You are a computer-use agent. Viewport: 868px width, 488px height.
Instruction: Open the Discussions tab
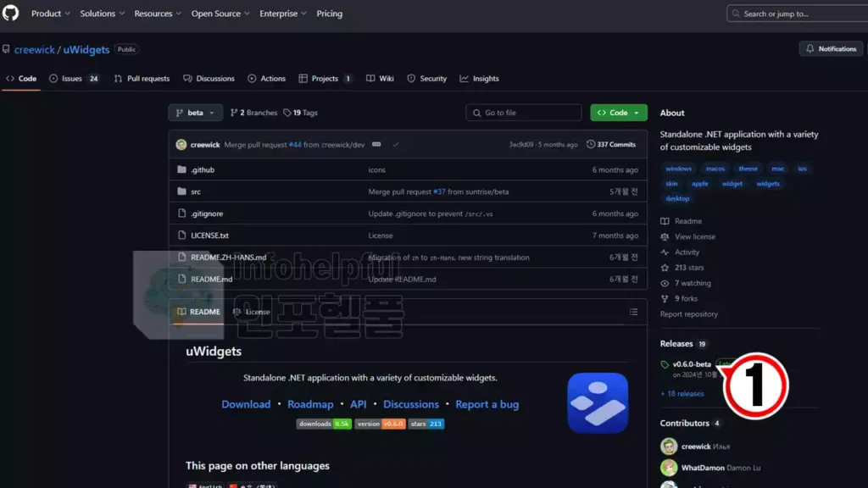[x=209, y=79]
